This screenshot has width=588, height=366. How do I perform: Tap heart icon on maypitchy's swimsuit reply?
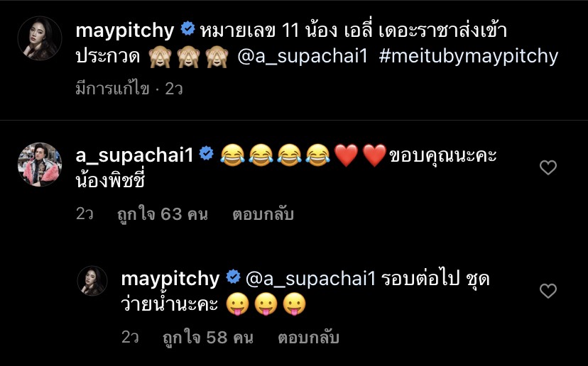[548, 291]
